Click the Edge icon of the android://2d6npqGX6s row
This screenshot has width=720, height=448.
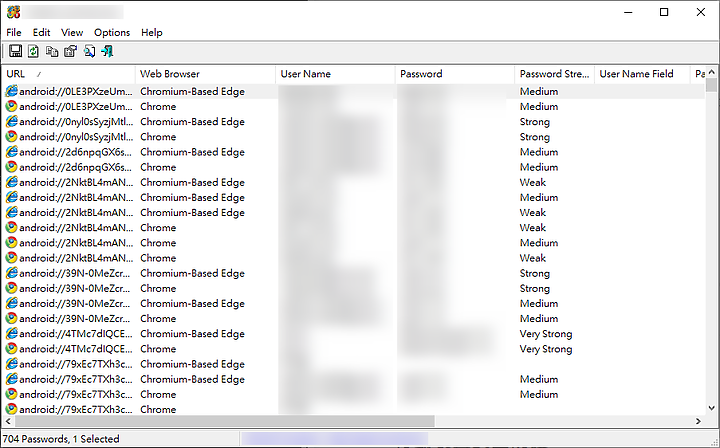tap(11, 152)
